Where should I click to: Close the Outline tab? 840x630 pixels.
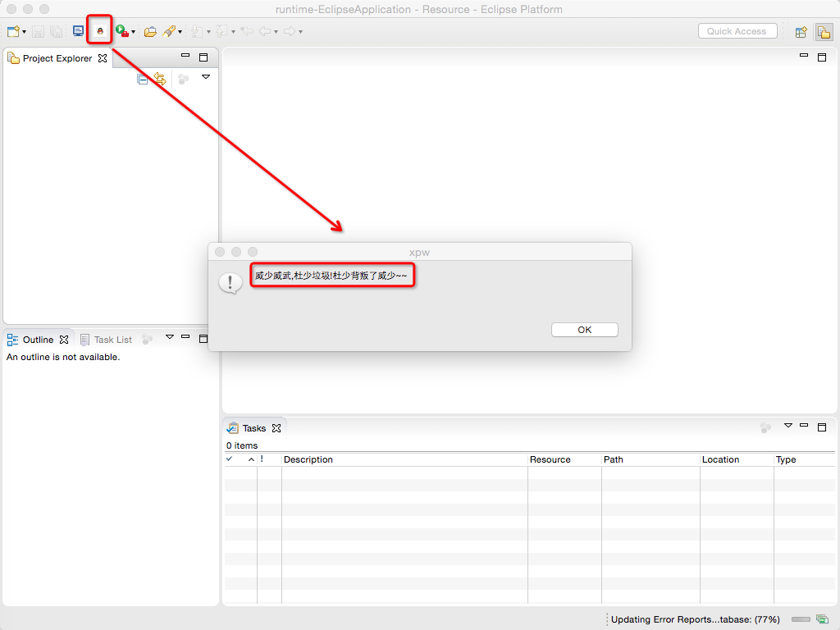click(64, 340)
